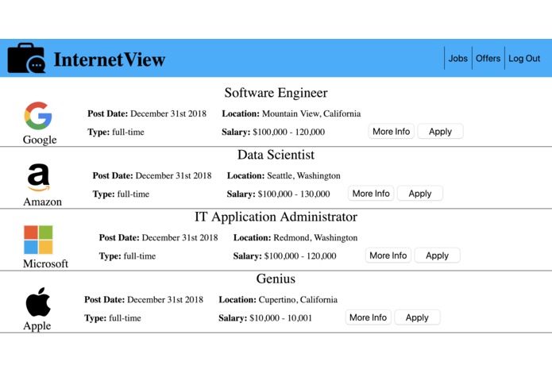
Task: Click Microsoft's $100,000 - 120,000 salary value
Action: coord(300,256)
